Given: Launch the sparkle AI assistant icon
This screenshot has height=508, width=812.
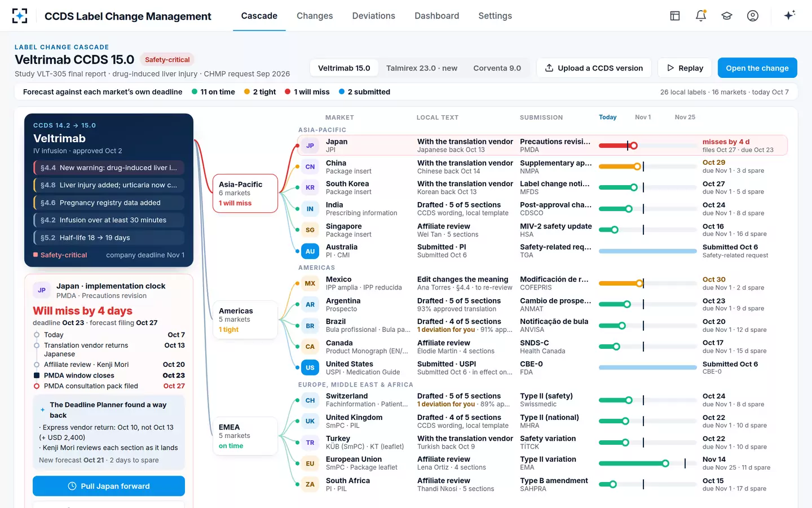Looking at the screenshot, I should point(789,15).
